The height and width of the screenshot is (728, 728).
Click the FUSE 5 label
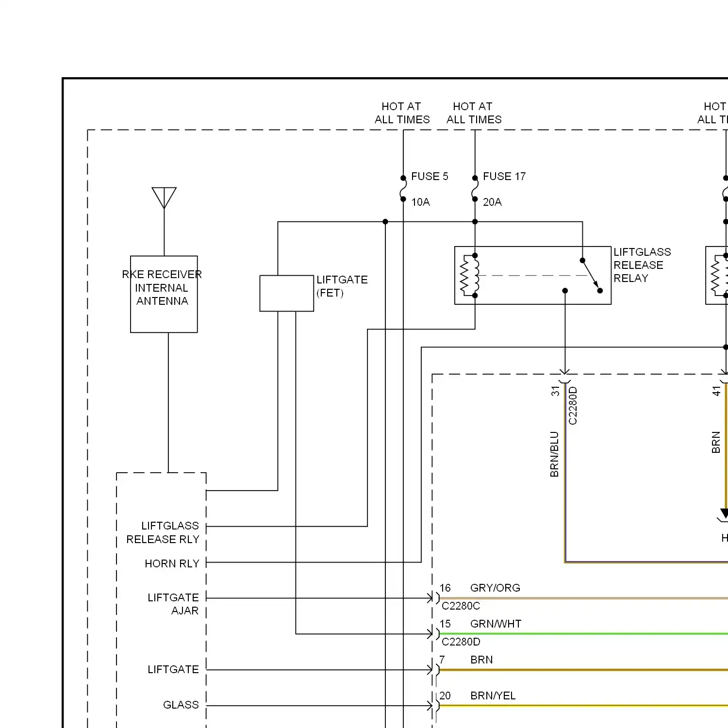(x=430, y=176)
